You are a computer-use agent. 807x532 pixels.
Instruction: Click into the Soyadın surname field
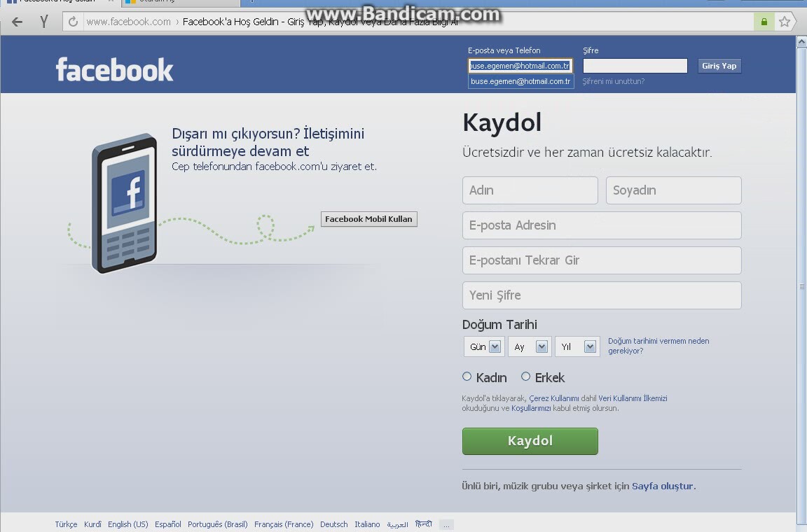(x=674, y=190)
